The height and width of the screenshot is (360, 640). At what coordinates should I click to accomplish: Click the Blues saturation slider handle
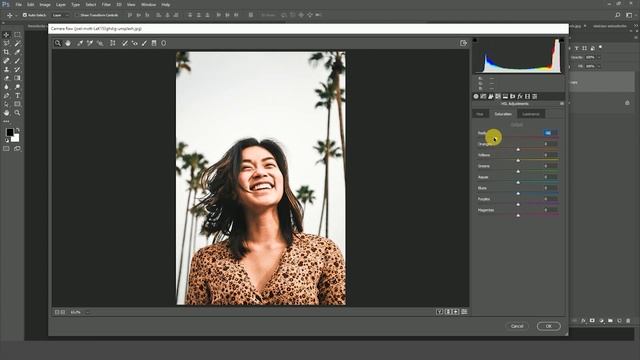[x=518, y=193]
